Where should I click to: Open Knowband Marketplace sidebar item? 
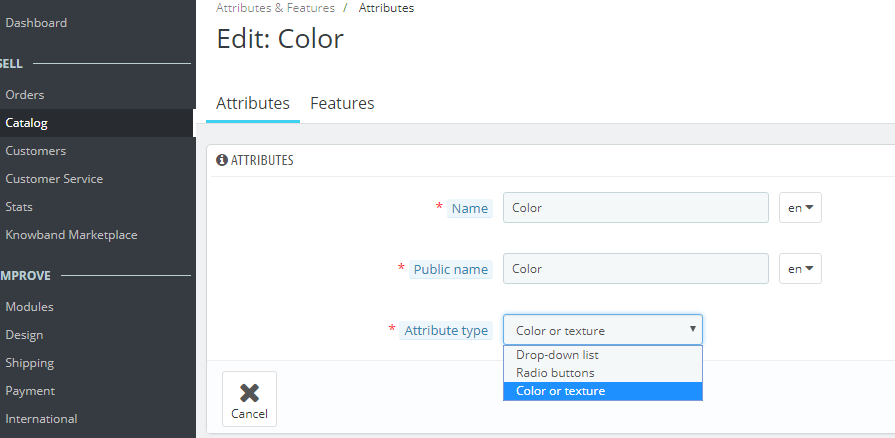tap(71, 235)
